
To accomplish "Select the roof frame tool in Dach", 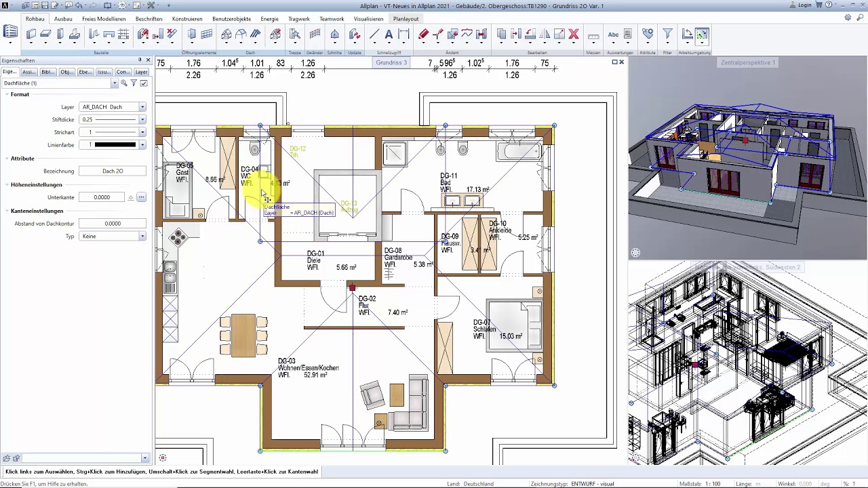I will click(226, 34).
